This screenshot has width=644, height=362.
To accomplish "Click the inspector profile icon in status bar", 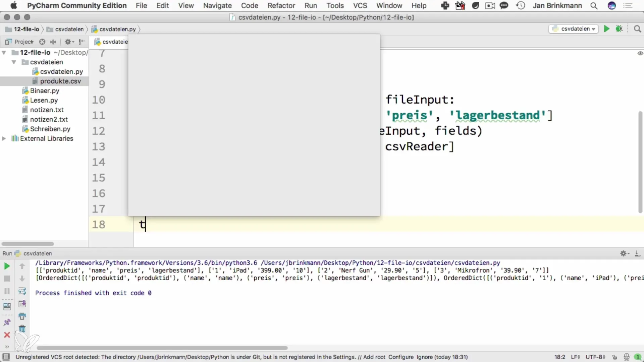I will (626, 357).
